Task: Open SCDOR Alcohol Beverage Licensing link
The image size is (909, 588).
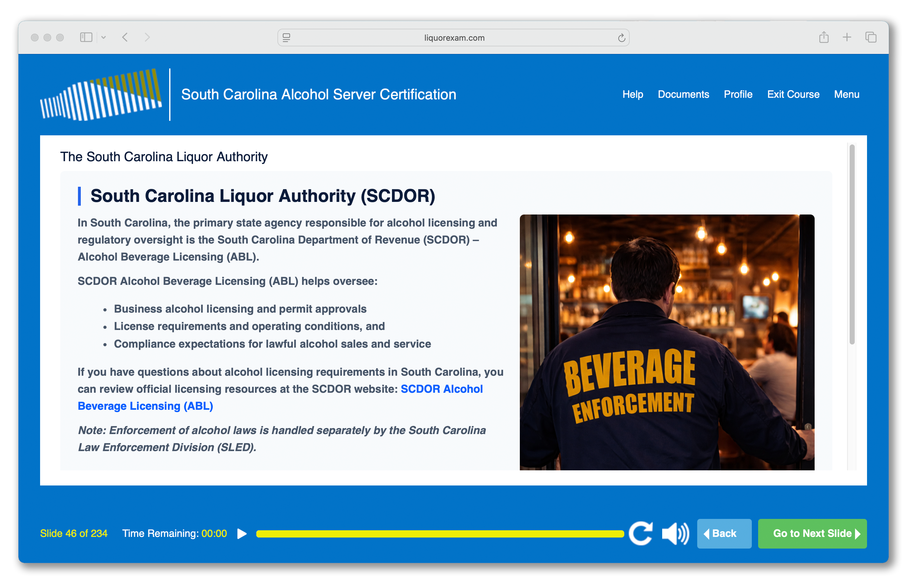Action: 441,389
